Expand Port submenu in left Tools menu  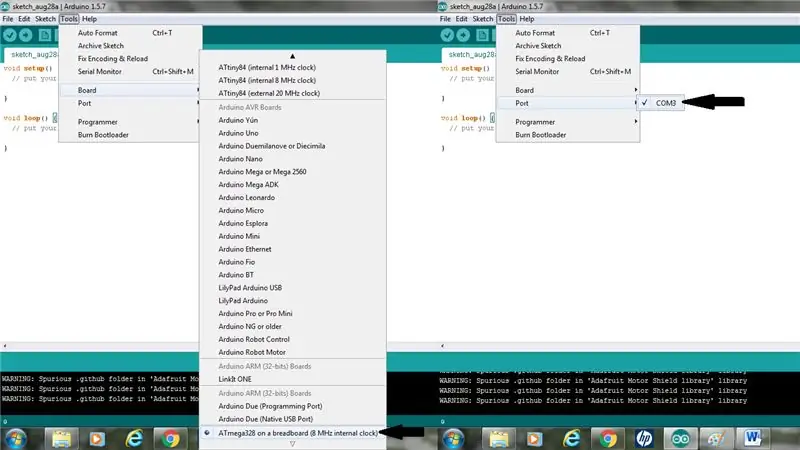click(x=130, y=103)
